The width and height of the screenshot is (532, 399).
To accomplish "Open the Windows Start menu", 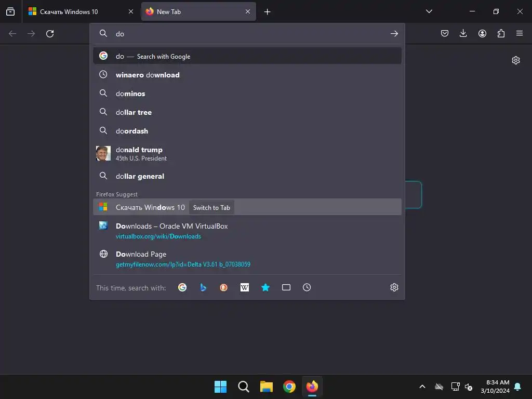I will (x=220, y=387).
